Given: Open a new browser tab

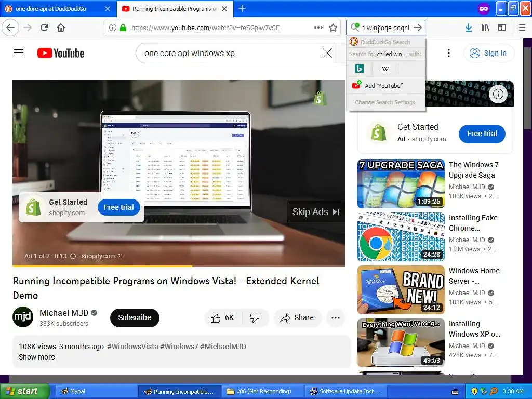Looking at the screenshot, I should [242, 8].
